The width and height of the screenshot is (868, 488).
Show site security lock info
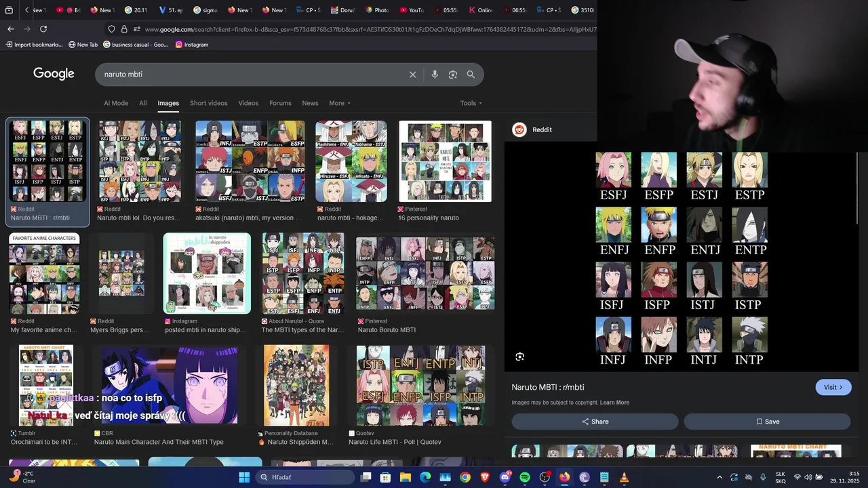click(124, 29)
